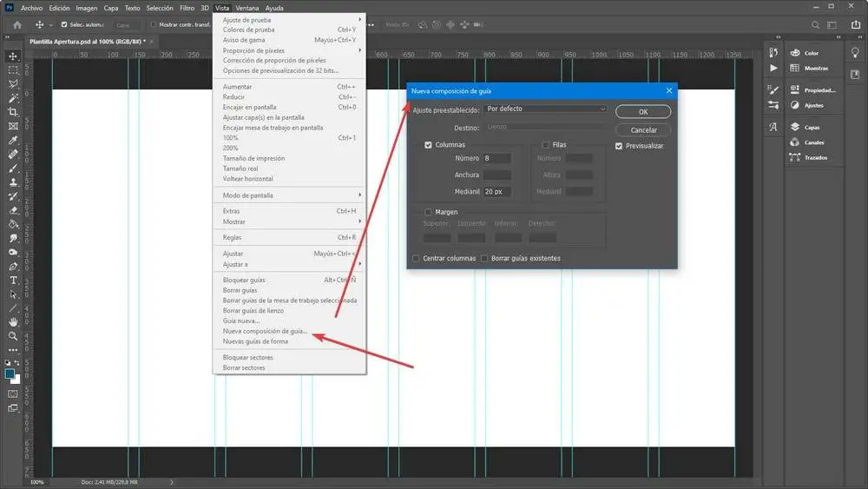The width and height of the screenshot is (868, 489).
Task: Enable the Filas checkbox
Action: 545,144
